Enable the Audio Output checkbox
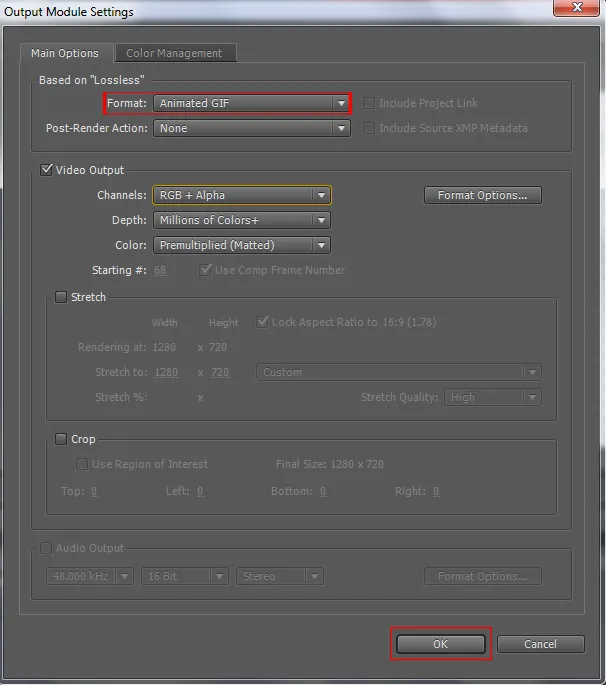Image resolution: width=606 pixels, height=685 pixels. 46,548
